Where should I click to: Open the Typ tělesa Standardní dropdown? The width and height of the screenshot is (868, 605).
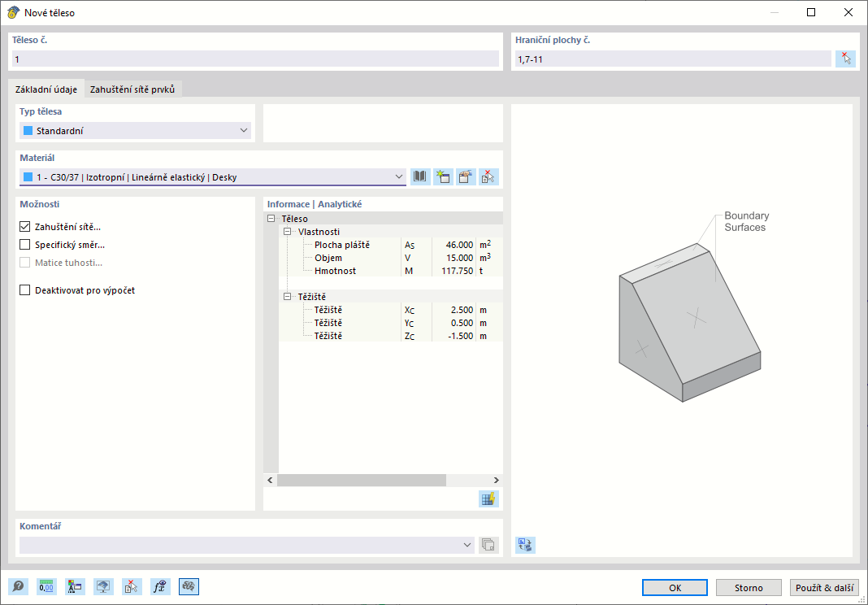(x=135, y=131)
